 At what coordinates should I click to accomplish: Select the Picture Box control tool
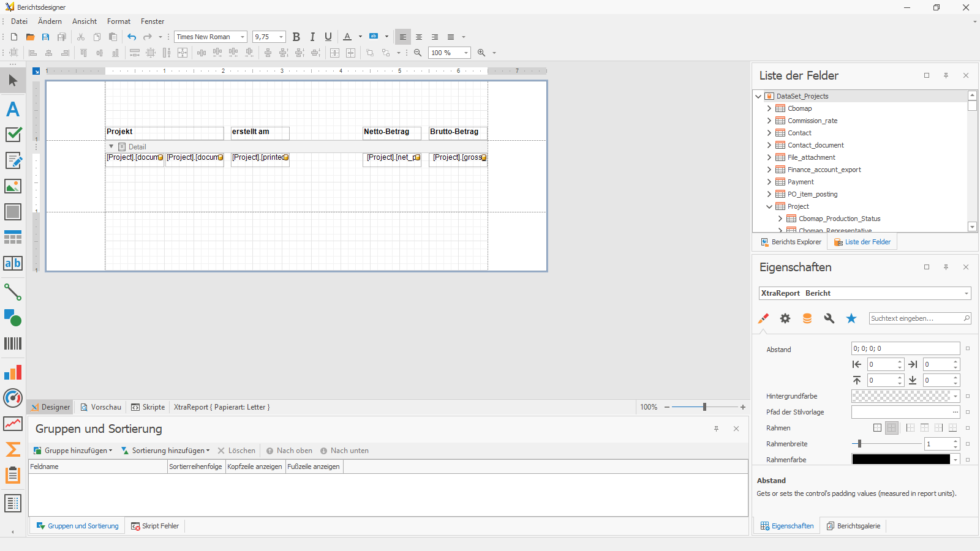13,186
